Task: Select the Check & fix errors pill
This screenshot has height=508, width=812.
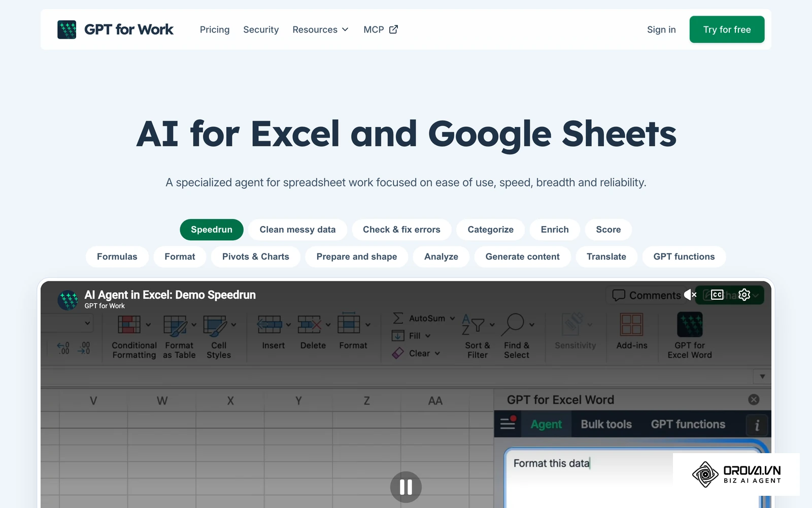Action: 401,230
